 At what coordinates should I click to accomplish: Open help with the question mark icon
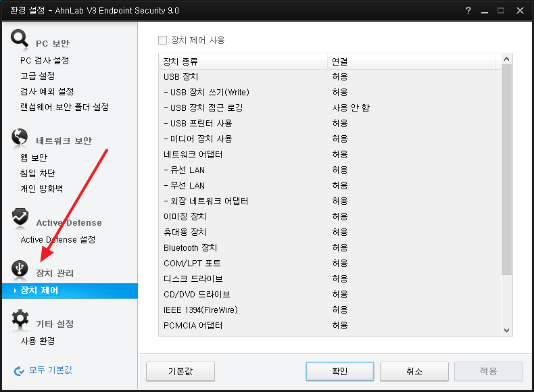click(x=468, y=11)
